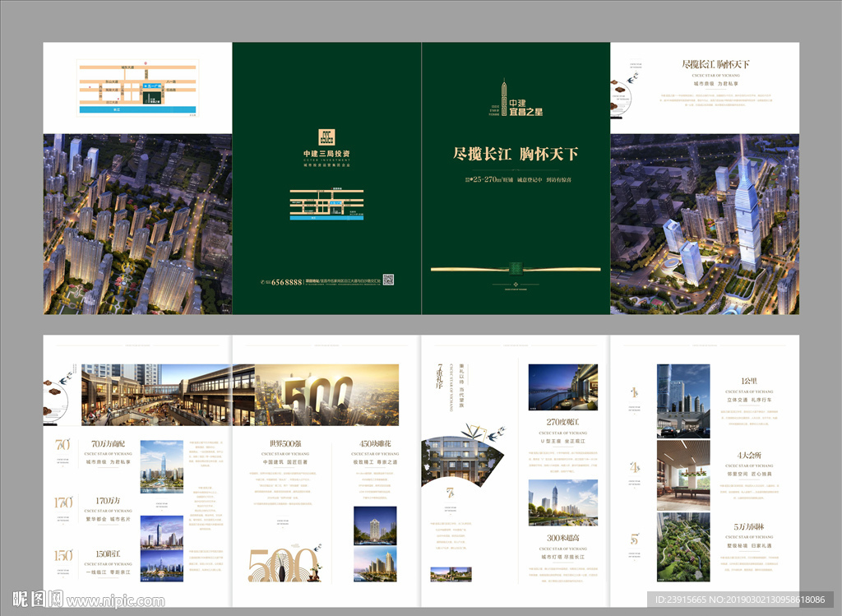Click the 中建三局投资 company name text
Viewport: 842px width, 616px height.
pos(326,154)
